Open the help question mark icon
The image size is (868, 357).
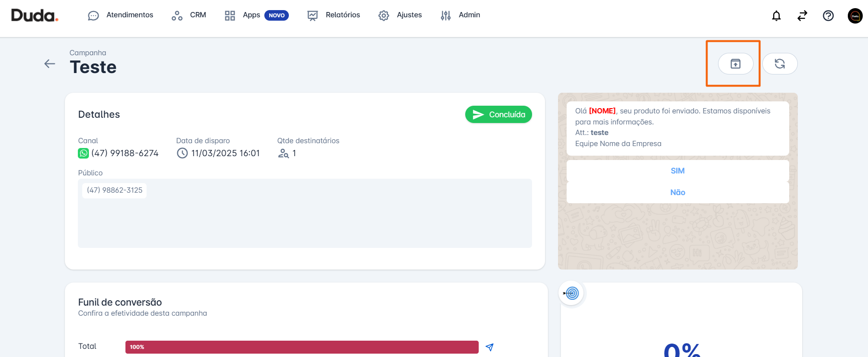[828, 16]
